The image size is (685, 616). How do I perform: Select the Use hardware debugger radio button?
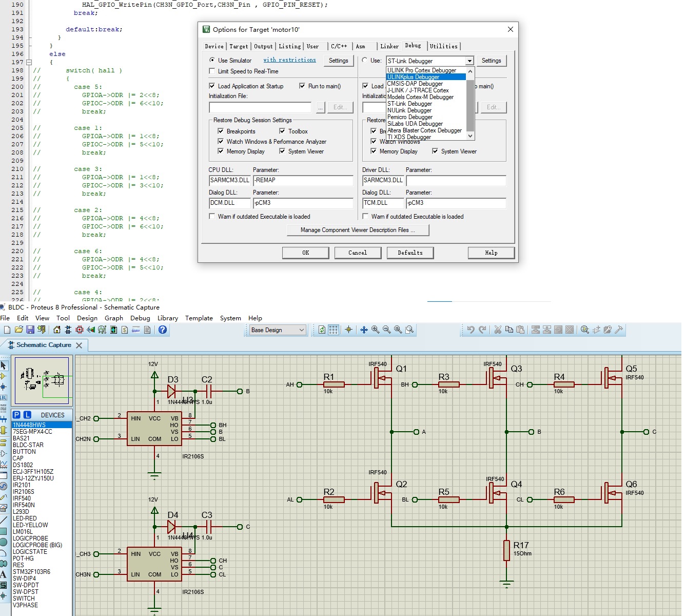click(365, 60)
